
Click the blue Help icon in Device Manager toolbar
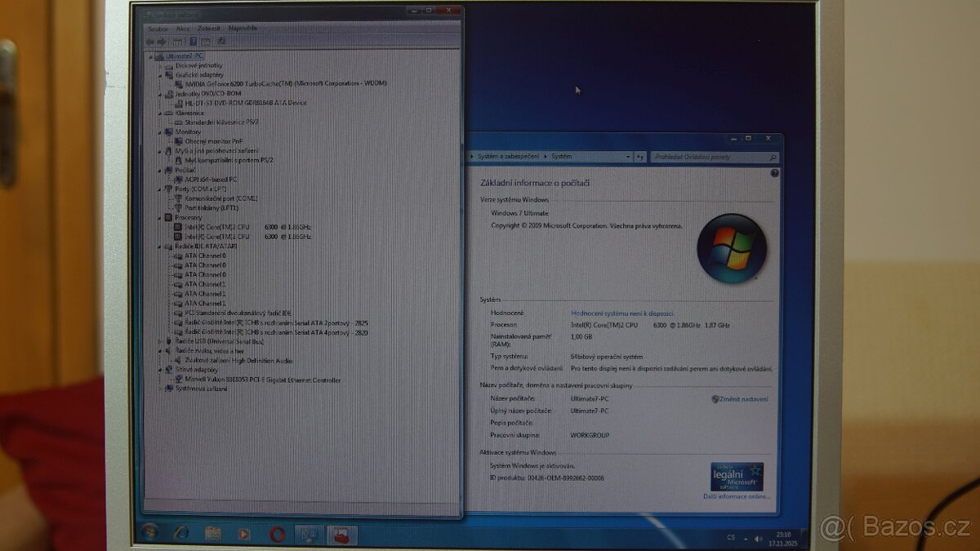click(x=194, y=42)
